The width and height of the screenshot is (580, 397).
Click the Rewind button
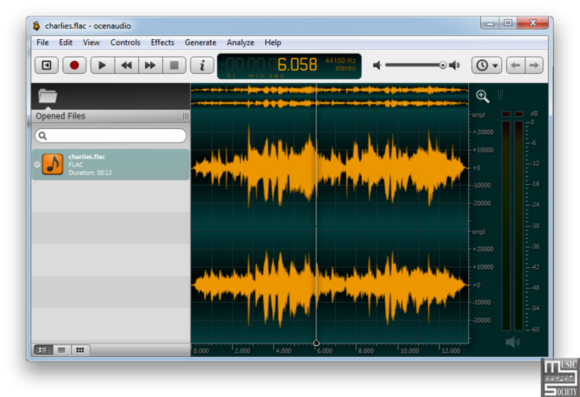(x=127, y=65)
